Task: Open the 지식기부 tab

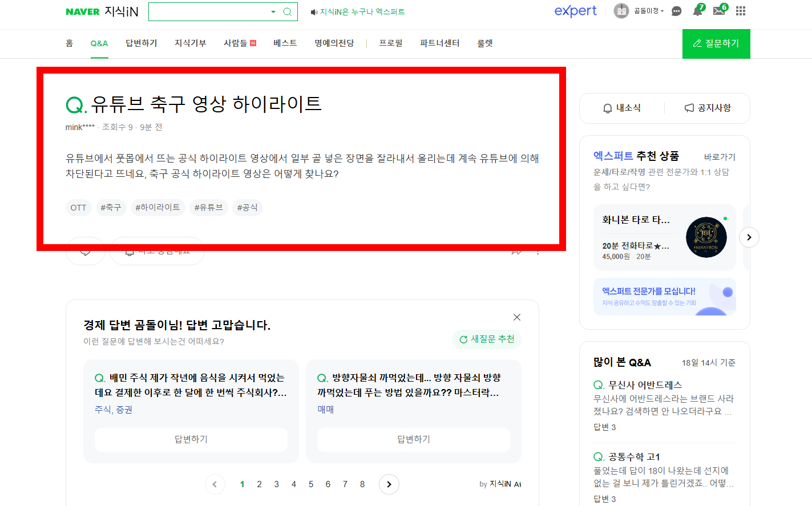Action: coord(190,43)
